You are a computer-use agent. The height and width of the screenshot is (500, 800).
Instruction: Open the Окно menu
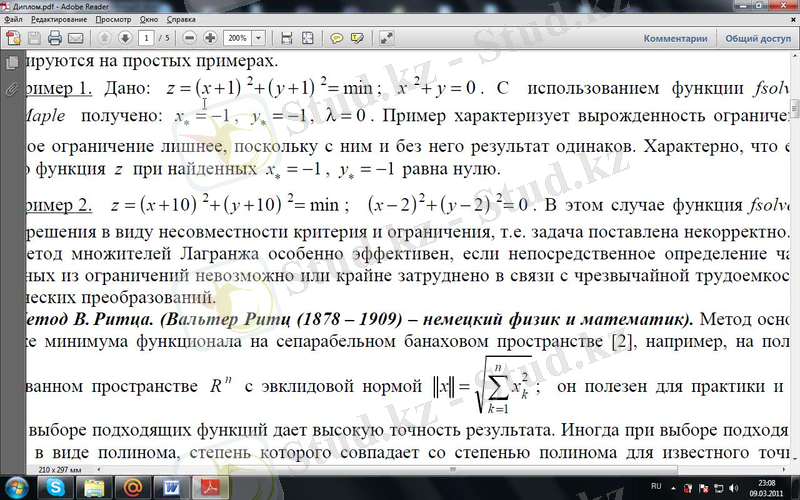149,19
